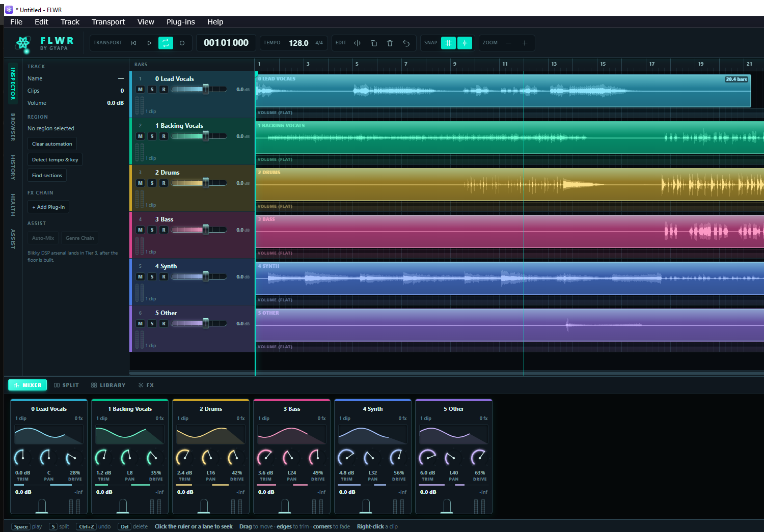Open the Assist sidebar tab

(x=13, y=239)
